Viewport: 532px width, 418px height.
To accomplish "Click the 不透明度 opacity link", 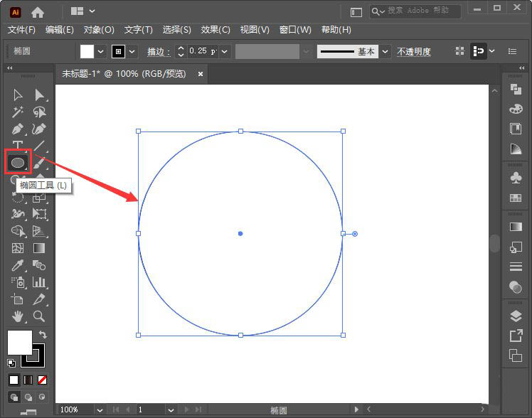I will click(413, 52).
